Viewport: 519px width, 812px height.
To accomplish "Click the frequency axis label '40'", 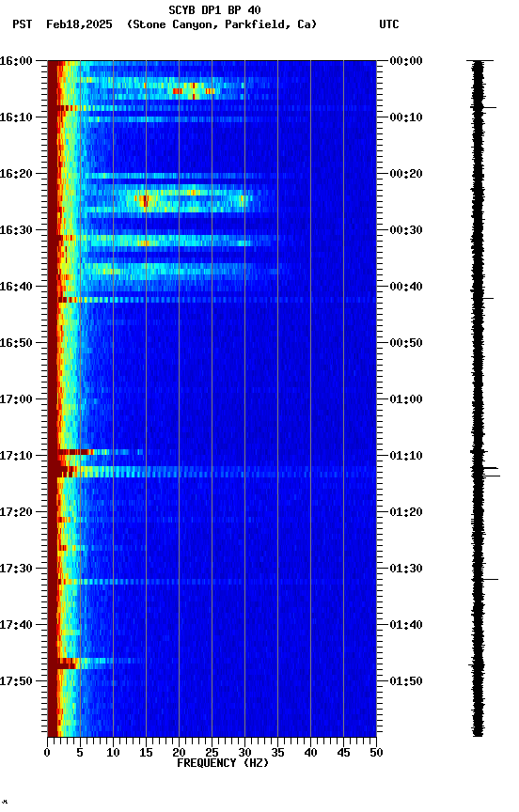I will pos(310,753).
